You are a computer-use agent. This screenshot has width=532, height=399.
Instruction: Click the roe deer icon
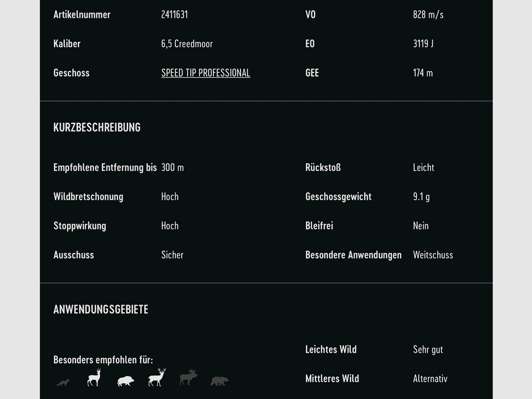click(94, 377)
